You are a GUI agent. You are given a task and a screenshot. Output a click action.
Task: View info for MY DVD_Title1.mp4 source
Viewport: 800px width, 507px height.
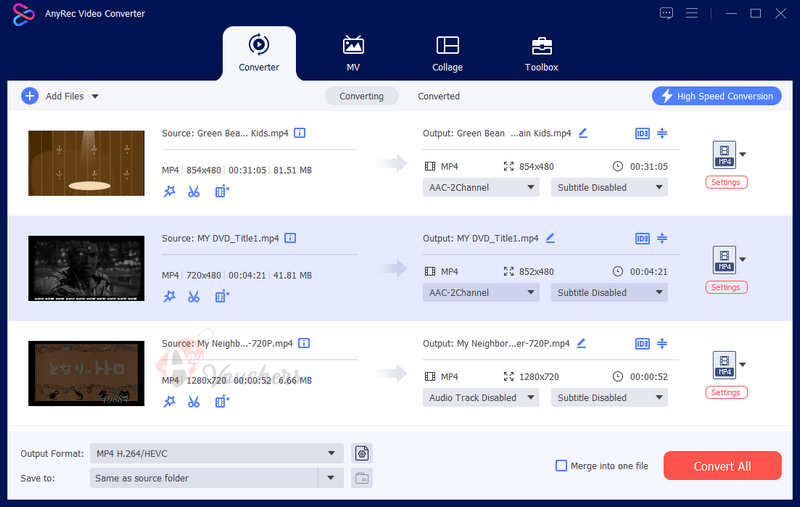pyautogui.click(x=290, y=238)
